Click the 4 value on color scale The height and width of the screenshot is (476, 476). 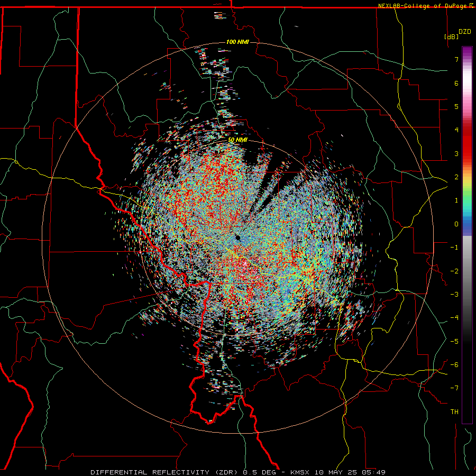pos(456,130)
